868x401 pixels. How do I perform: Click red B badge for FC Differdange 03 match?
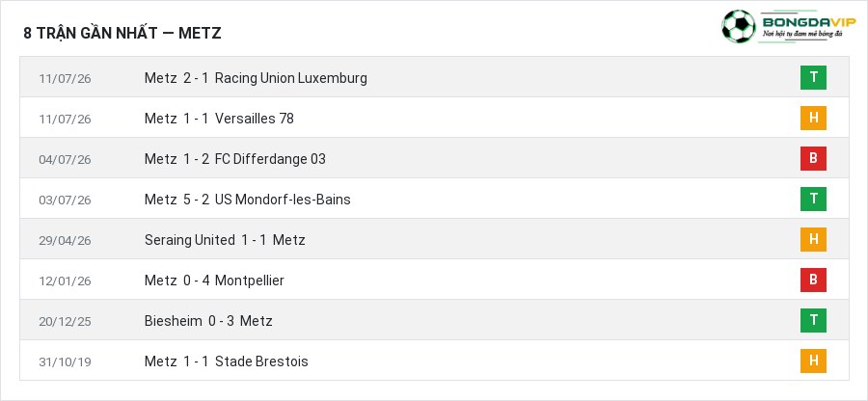(x=813, y=158)
